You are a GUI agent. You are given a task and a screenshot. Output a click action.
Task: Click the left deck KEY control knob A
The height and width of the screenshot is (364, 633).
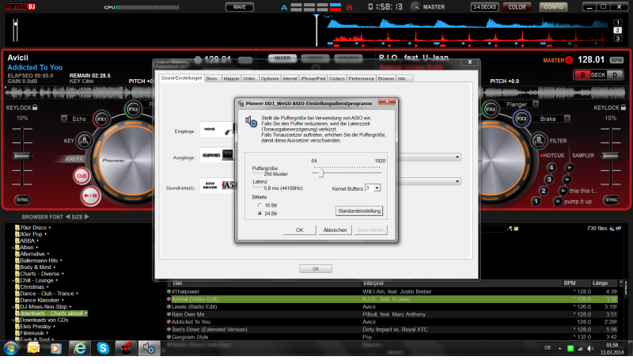pos(85,140)
